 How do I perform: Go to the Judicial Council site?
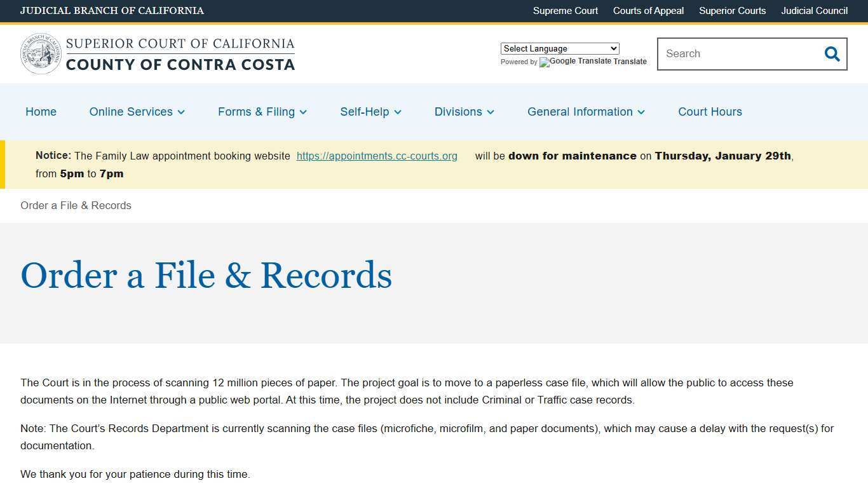click(x=814, y=11)
